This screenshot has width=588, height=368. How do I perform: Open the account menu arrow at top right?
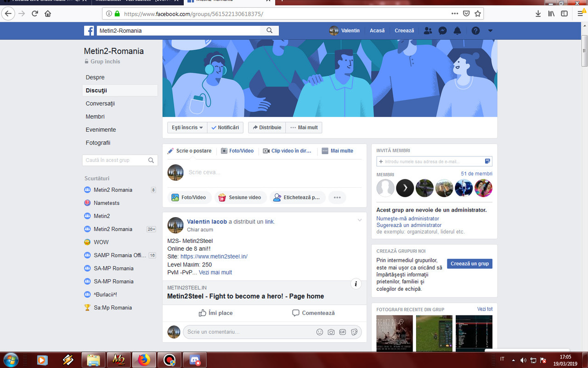click(490, 30)
